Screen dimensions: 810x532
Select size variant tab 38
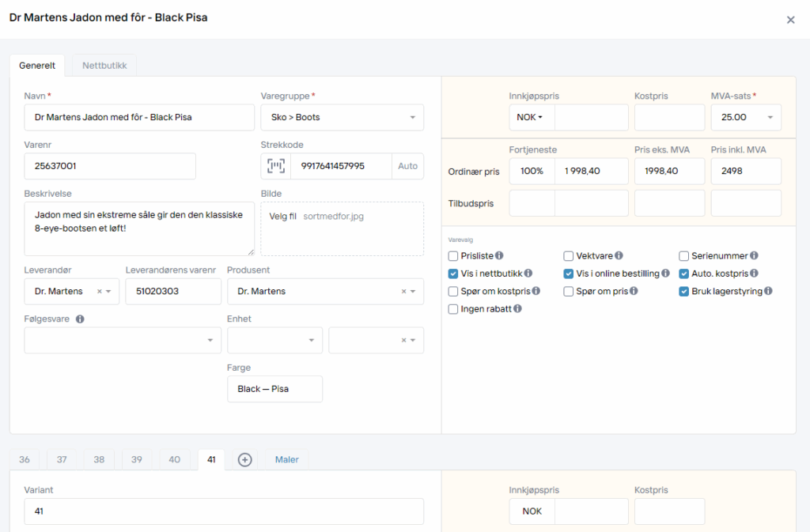click(x=99, y=460)
